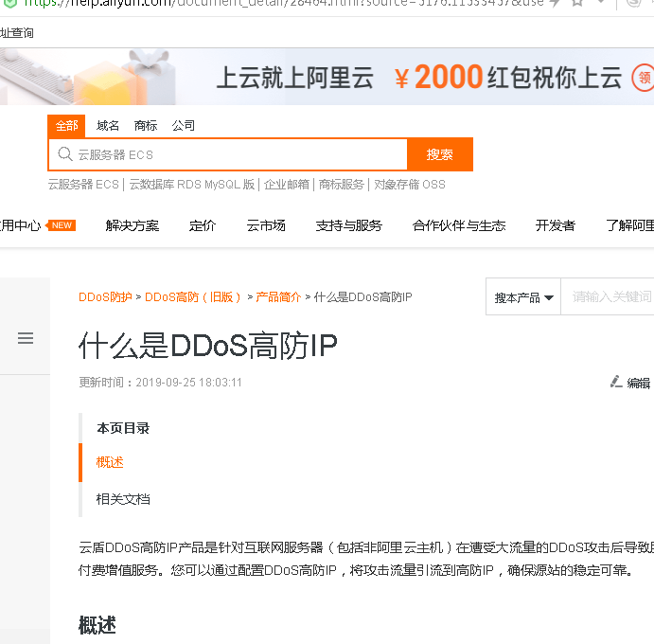Switch to the 公司 search tab
Screen dimensions: 654x644
click(184, 126)
